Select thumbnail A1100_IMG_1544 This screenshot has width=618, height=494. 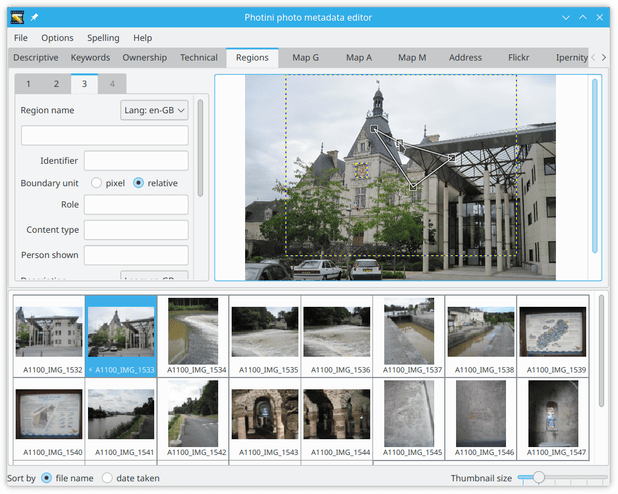pyautogui.click(x=337, y=418)
